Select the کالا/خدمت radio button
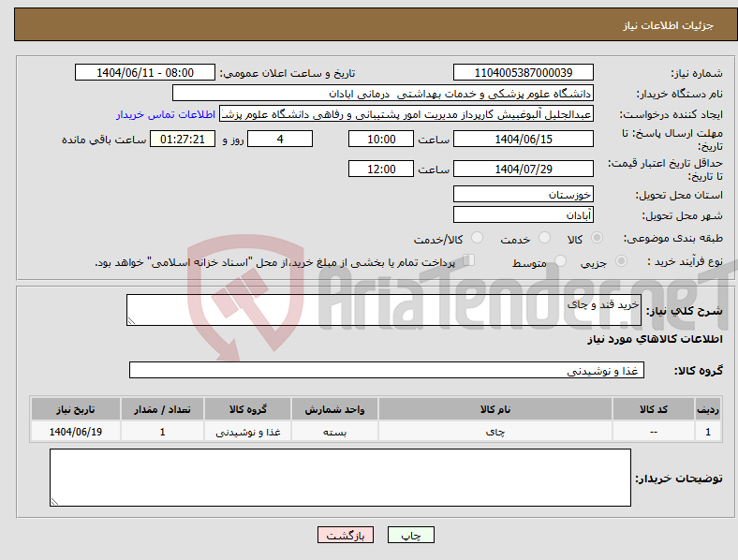Screen dimensions: 738x560 point(477,238)
